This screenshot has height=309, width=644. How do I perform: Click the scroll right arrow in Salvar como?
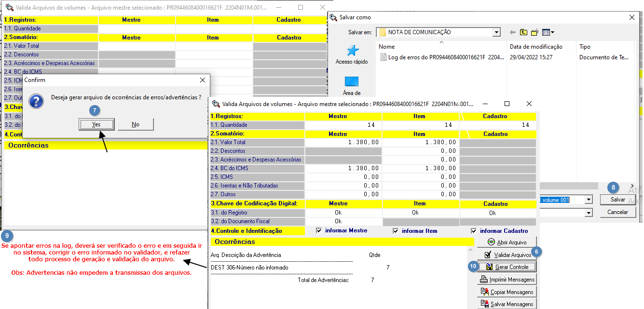click(633, 186)
